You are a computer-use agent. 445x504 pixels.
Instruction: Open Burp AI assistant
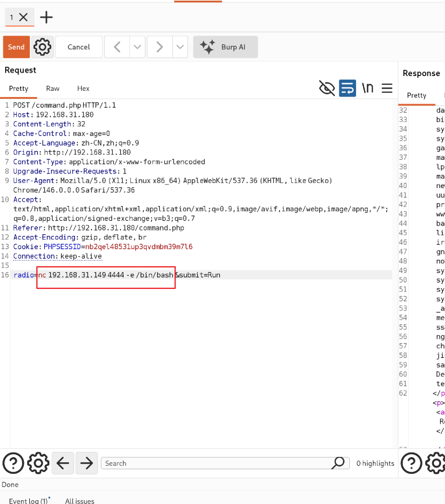[225, 47]
